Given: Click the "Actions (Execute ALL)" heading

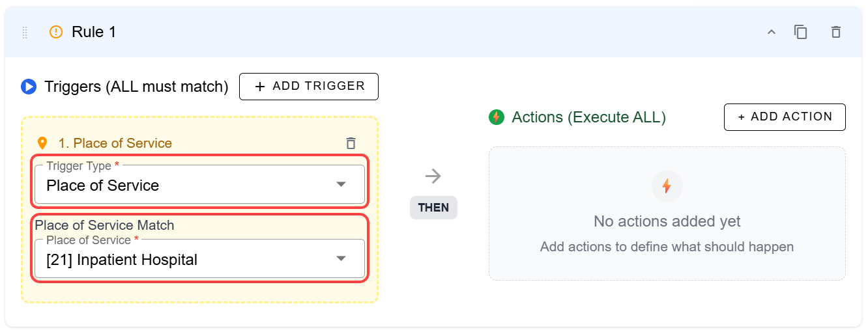Looking at the screenshot, I should pyautogui.click(x=588, y=117).
